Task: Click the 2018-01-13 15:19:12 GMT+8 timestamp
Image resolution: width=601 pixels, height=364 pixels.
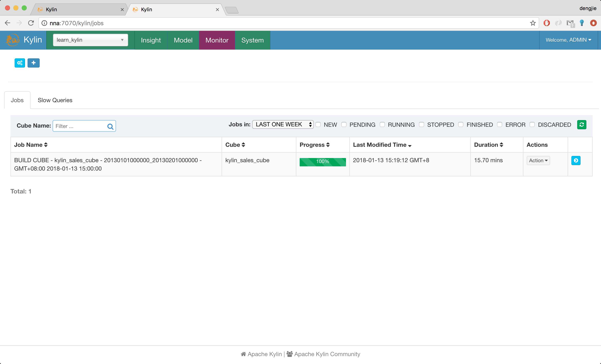Action: pyautogui.click(x=391, y=160)
